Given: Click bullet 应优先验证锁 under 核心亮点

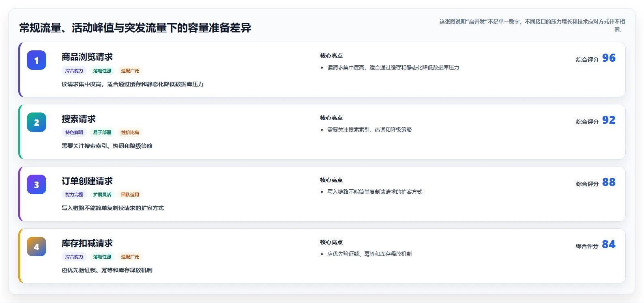Looking at the screenshot, I should [369, 254].
